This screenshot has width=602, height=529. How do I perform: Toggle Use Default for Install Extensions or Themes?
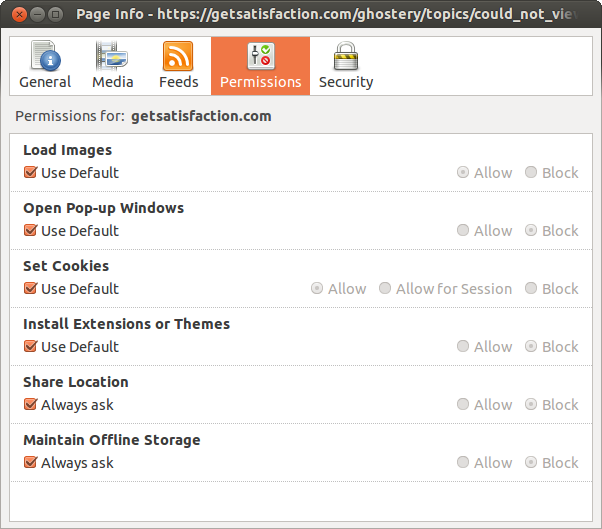pyautogui.click(x=30, y=347)
